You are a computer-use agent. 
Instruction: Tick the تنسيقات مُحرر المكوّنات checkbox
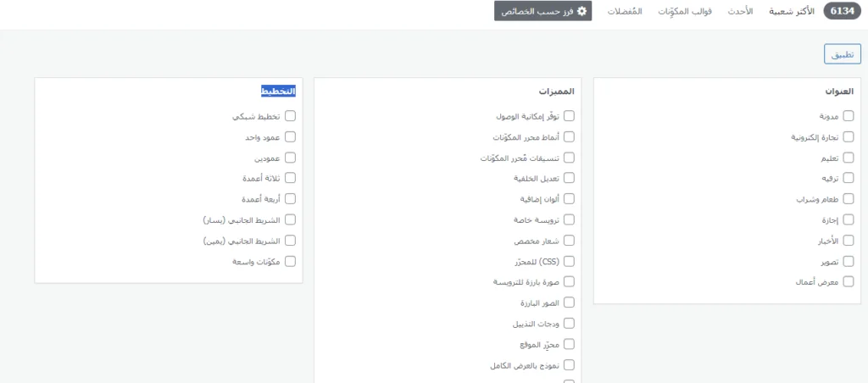click(x=569, y=158)
